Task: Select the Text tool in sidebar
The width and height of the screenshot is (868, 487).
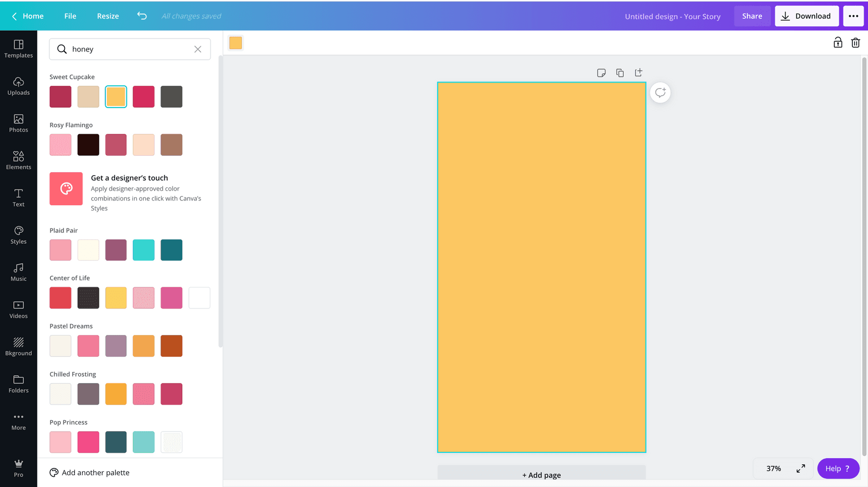Action: [x=18, y=198]
